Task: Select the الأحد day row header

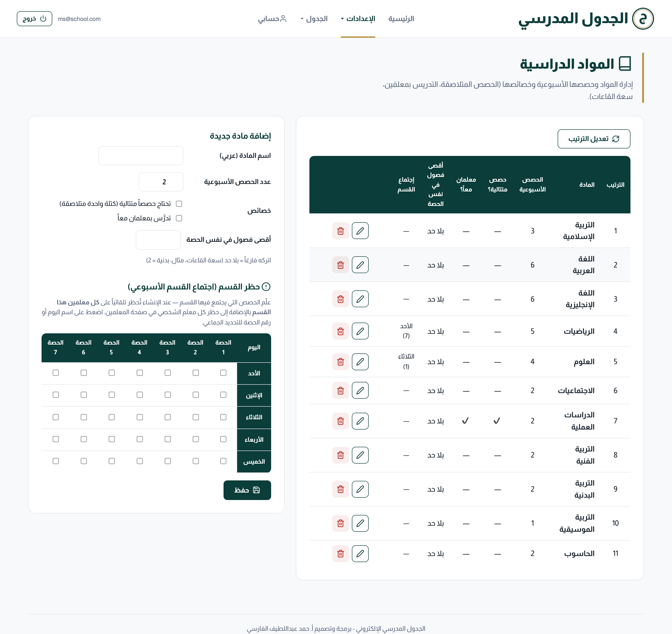Action: coord(254,373)
